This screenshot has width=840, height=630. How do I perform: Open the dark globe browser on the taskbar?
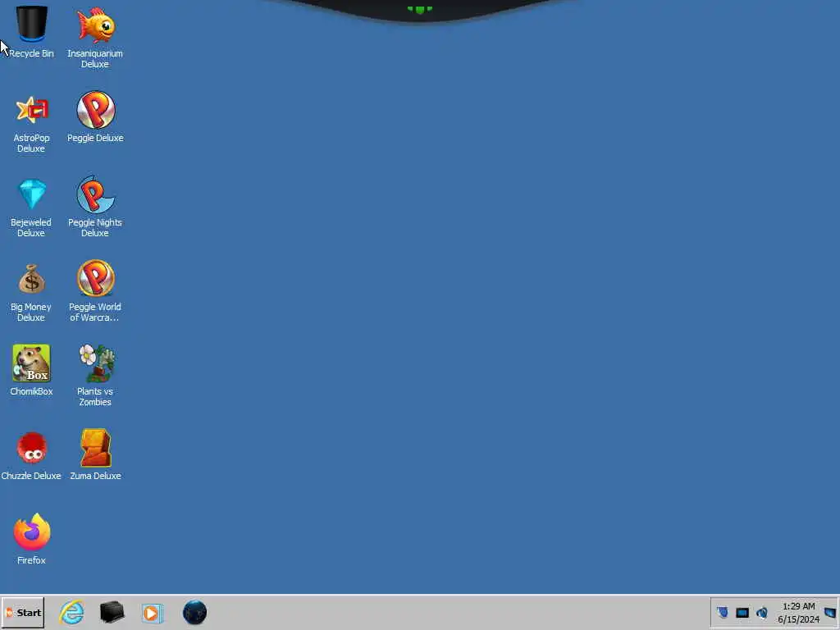coord(194,612)
